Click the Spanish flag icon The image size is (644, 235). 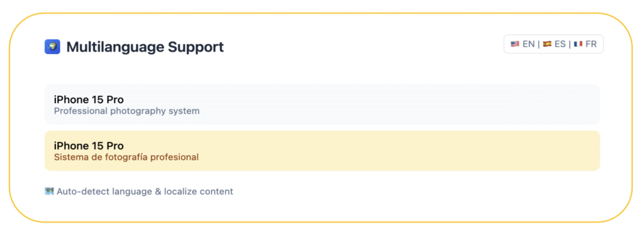point(547,44)
